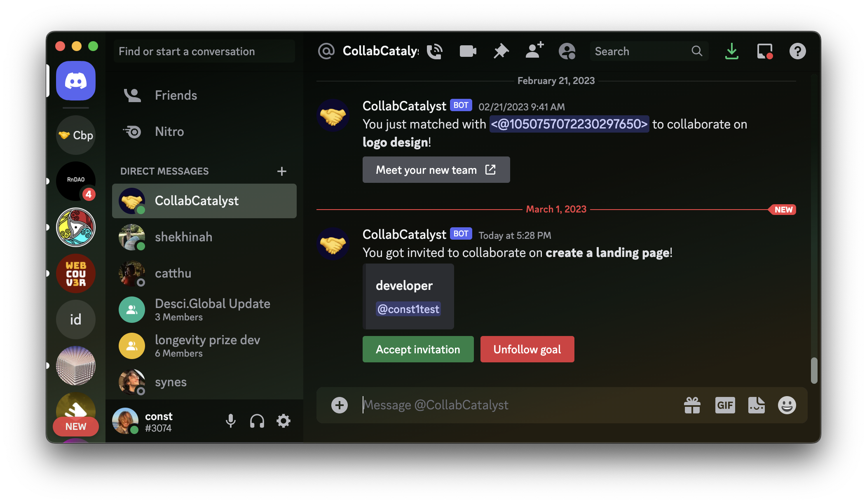Click the DIRECT MESSAGES section label
The height and width of the screenshot is (504, 867).
pos(164,171)
